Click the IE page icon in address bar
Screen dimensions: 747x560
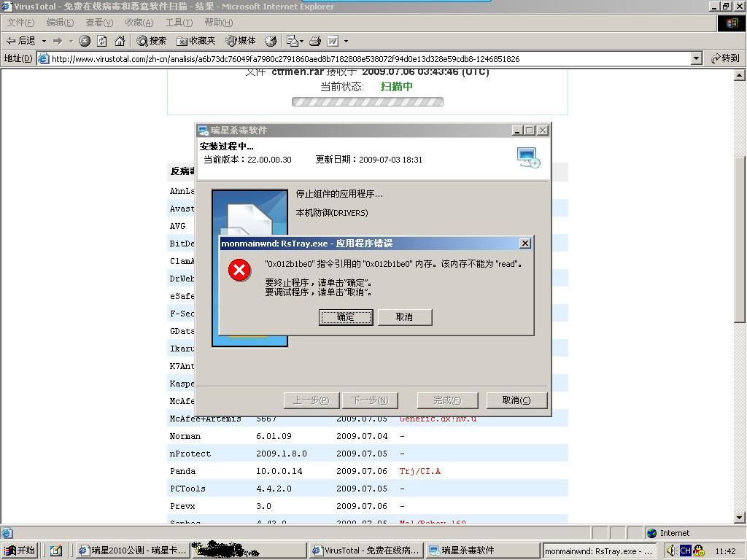pyautogui.click(x=43, y=58)
